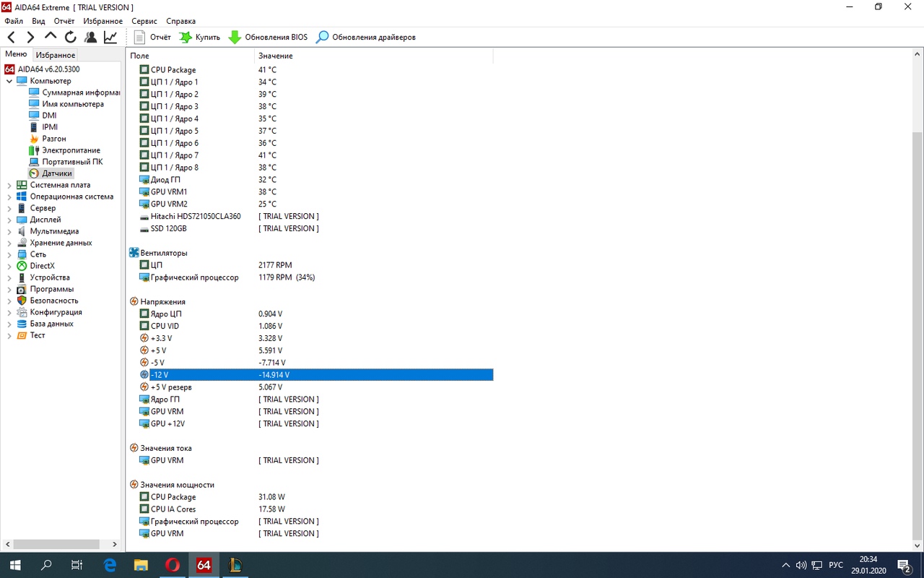
Task: Collapse the Компьютер tree node
Action: [9, 81]
